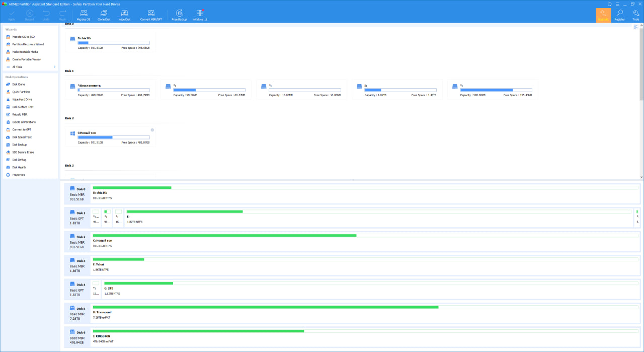
Task: Open the Register option
Action: (x=619, y=15)
